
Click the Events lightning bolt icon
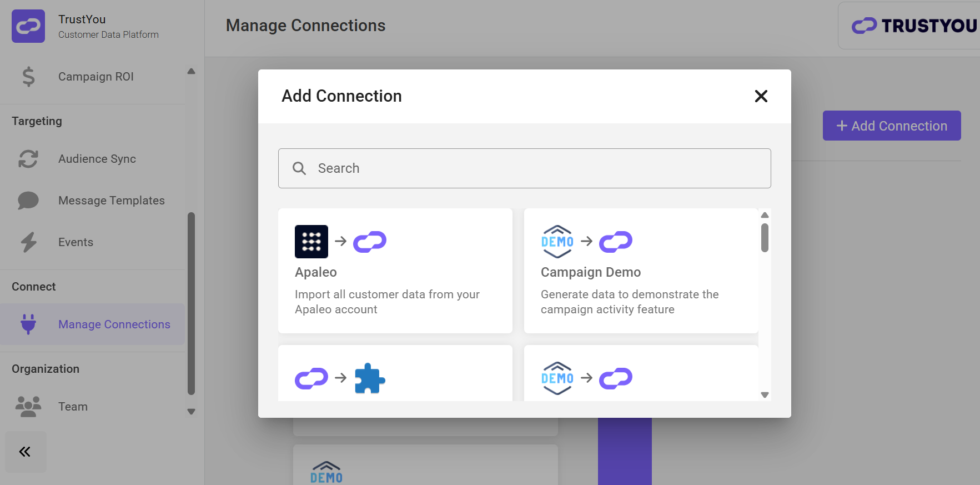[x=28, y=242]
